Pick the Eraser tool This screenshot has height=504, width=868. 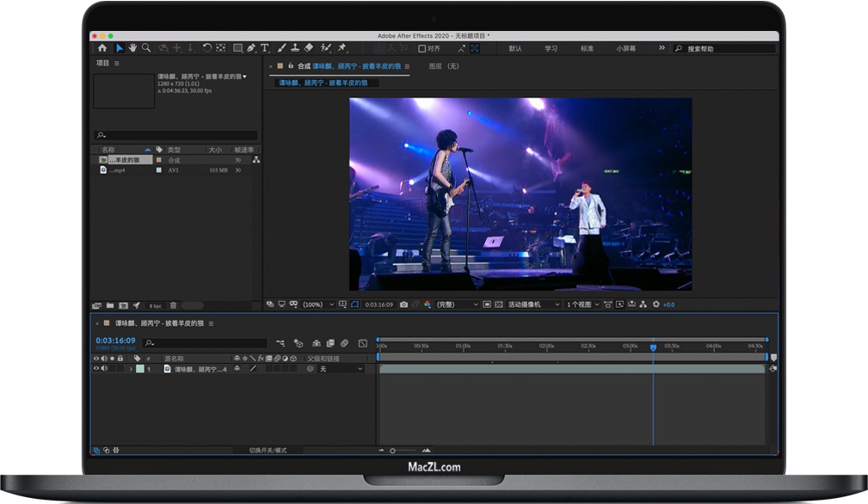(309, 47)
